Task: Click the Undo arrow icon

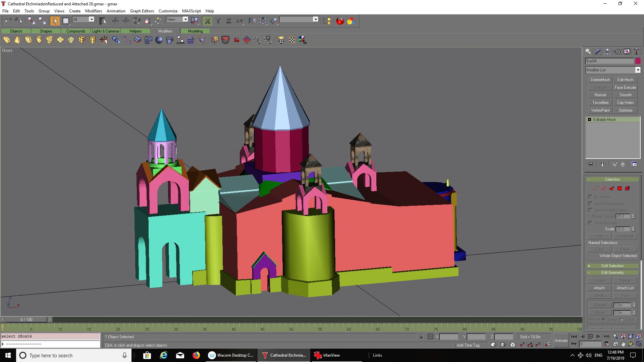Action: pos(8,21)
